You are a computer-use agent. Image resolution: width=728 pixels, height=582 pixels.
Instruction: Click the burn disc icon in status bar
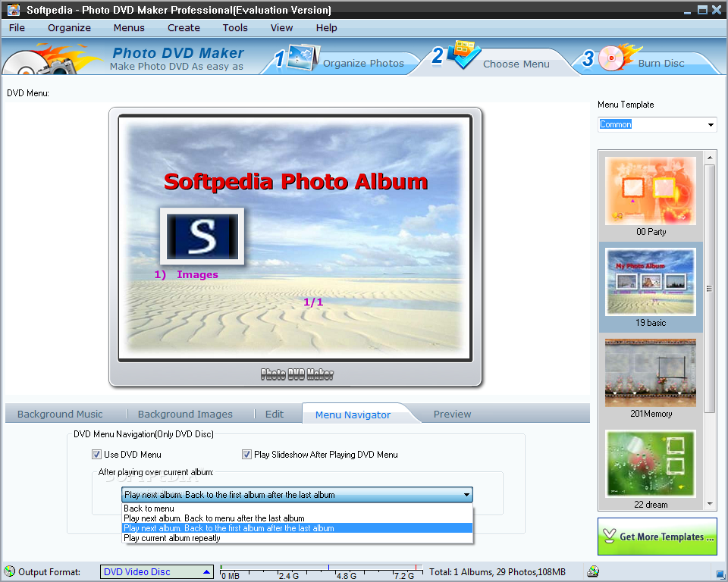593,571
